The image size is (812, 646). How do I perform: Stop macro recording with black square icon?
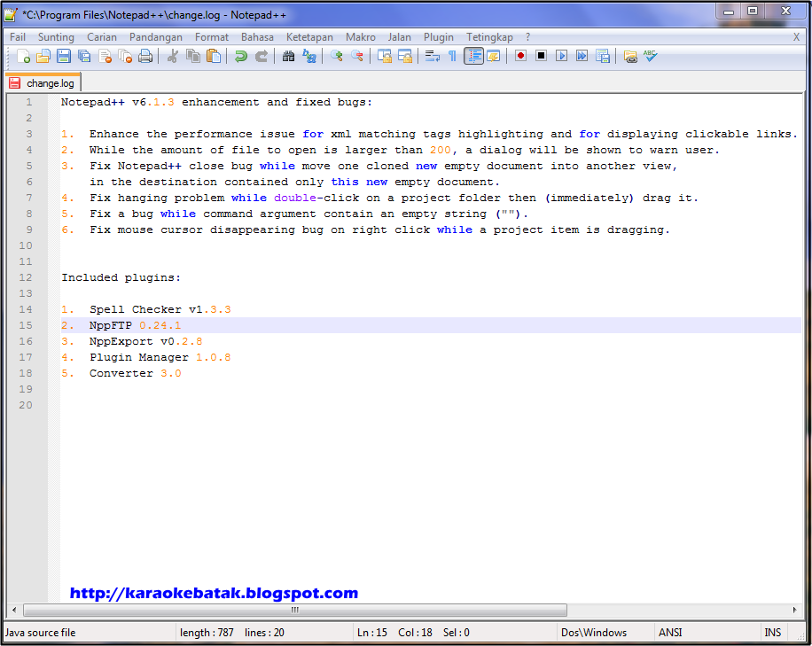click(x=541, y=56)
